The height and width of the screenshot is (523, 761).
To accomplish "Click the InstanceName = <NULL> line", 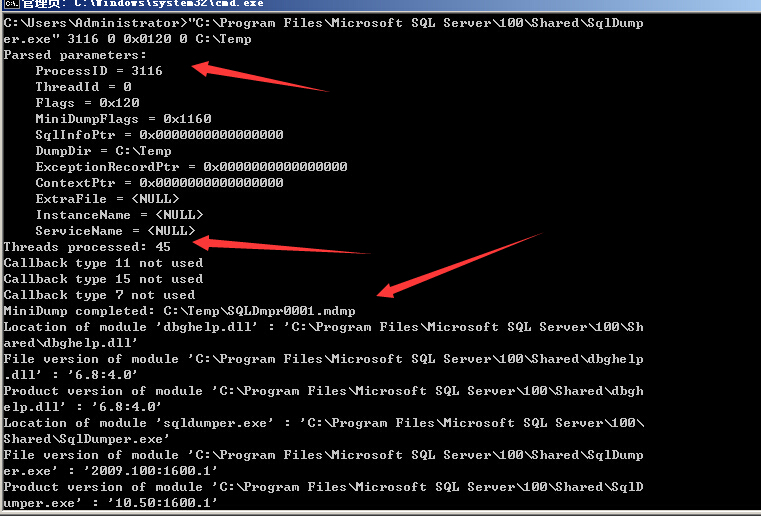I will [x=119, y=215].
